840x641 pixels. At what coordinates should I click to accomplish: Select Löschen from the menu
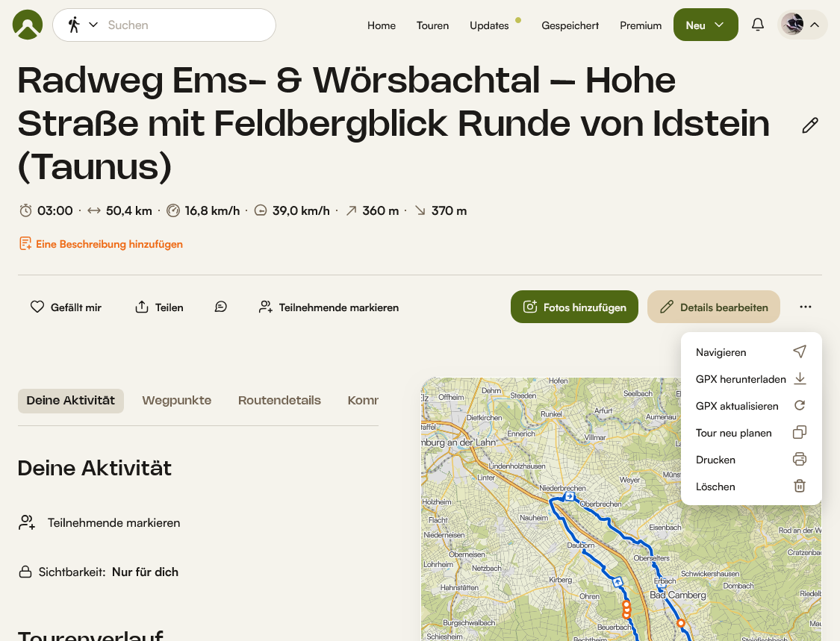pyautogui.click(x=751, y=487)
